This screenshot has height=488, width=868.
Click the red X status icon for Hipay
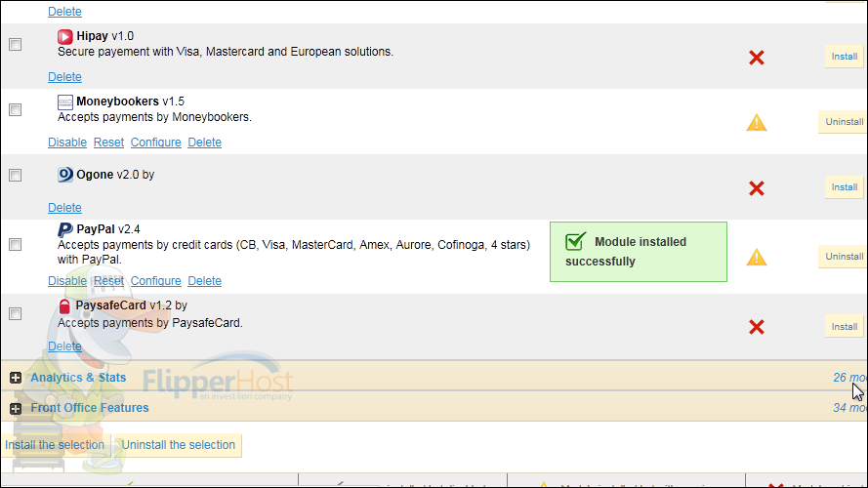pos(756,58)
